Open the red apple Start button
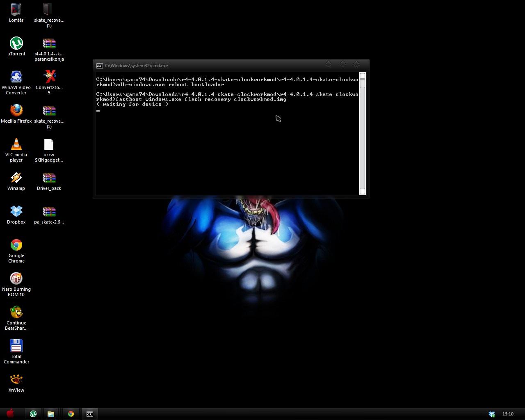The image size is (525, 420). 10,413
